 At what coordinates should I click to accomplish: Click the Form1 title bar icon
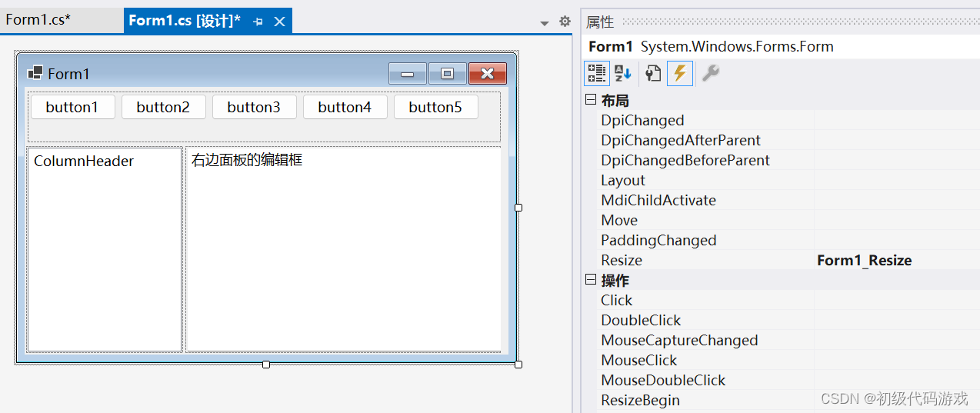click(x=35, y=73)
